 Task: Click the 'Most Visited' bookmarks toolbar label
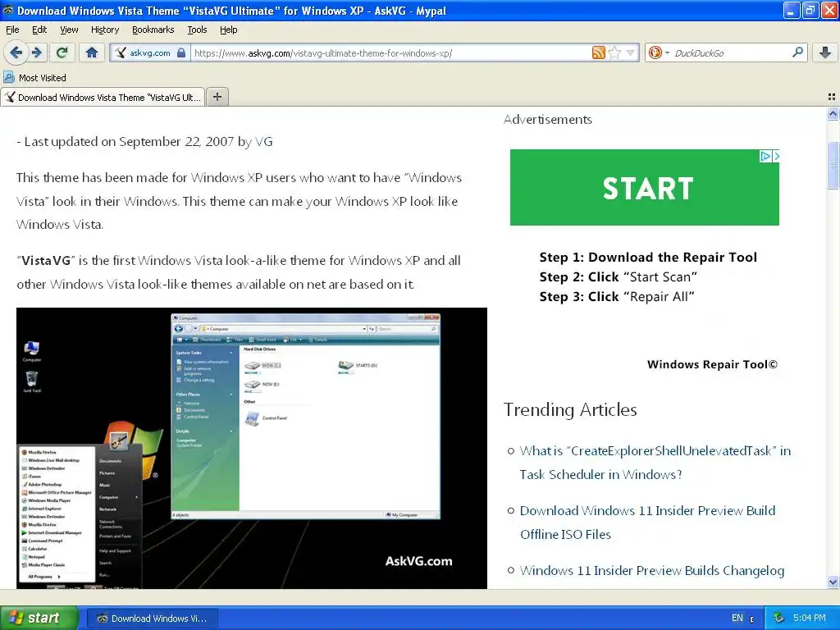(x=43, y=78)
